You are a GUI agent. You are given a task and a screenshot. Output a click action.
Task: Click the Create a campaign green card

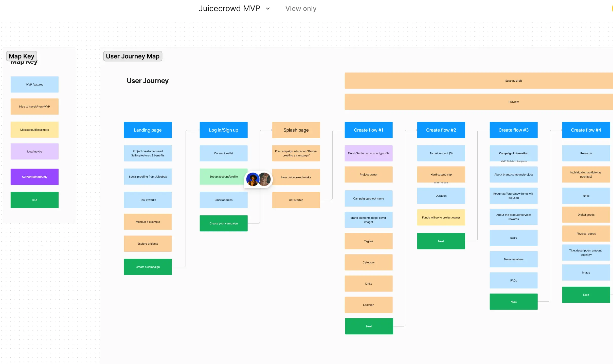(148, 267)
